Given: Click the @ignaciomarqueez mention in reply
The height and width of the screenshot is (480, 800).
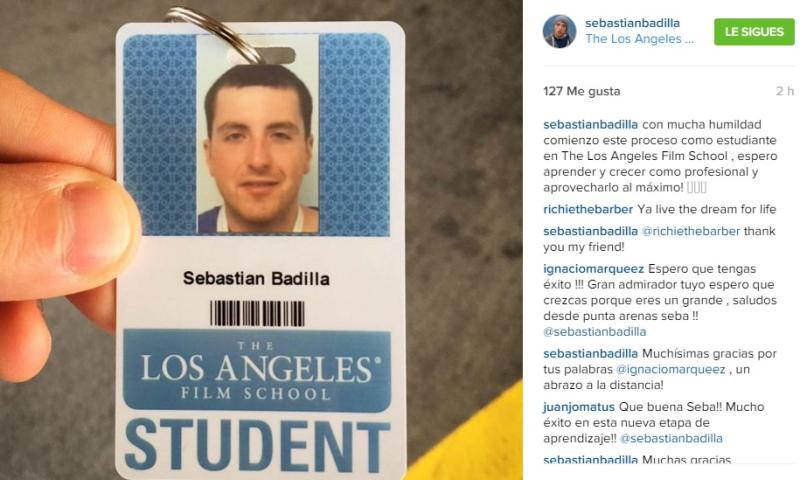Looking at the screenshot, I should point(670,369).
